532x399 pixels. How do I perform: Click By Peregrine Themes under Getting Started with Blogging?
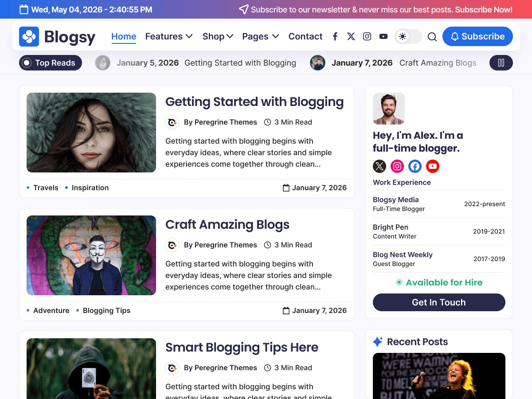pos(220,122)
